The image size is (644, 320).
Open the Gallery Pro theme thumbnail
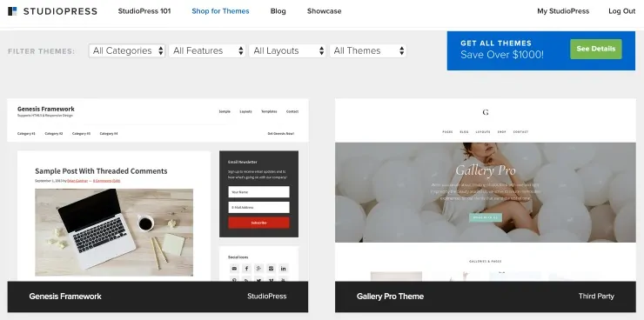[x=486, y=190]
